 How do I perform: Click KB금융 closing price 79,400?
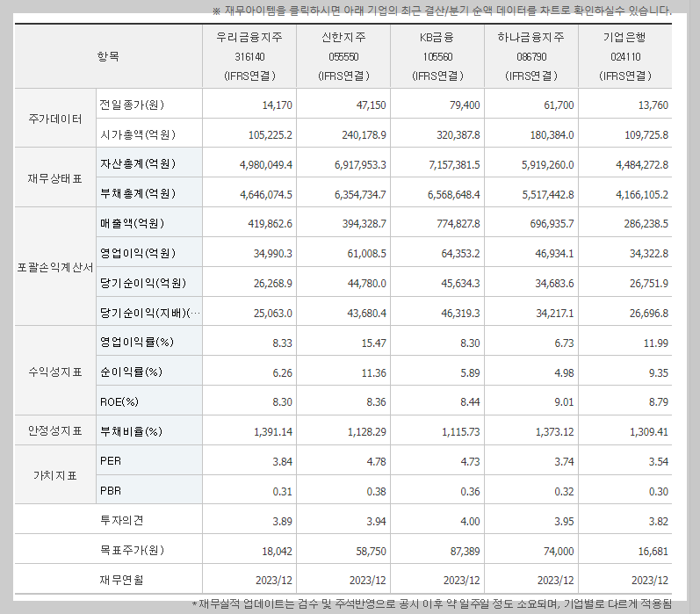coord(465,105)
